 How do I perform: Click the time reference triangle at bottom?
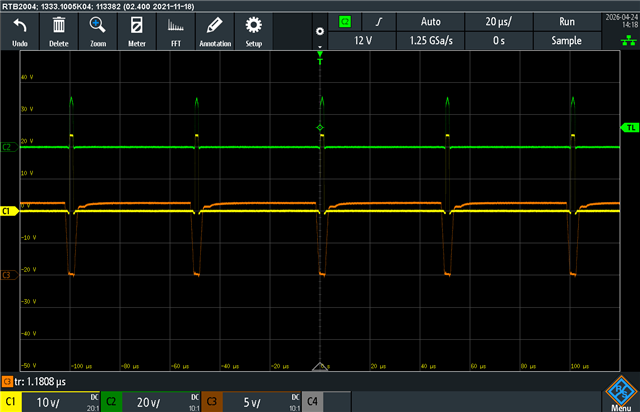point(320,366)
